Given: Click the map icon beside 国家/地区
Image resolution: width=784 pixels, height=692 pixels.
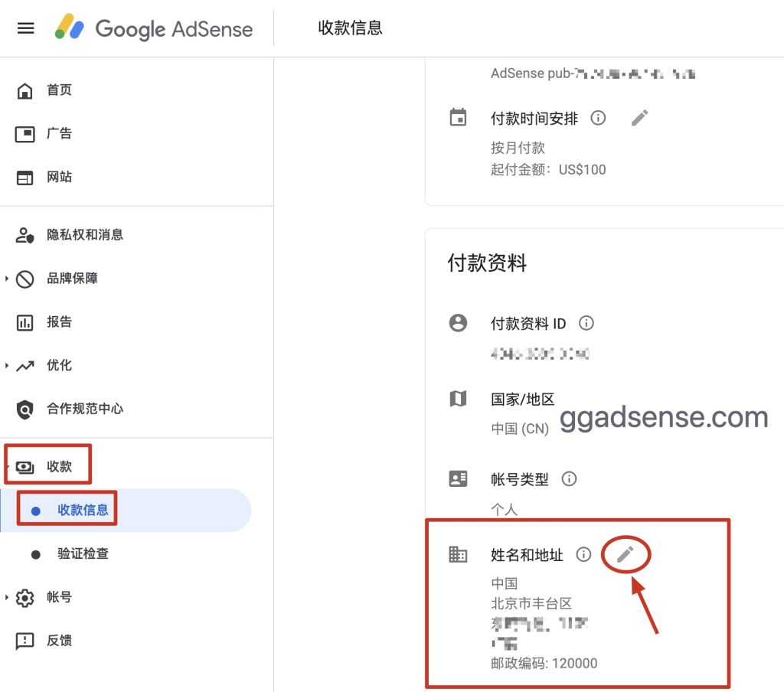Looking at the screenshot, I should [x=458, y=399].
